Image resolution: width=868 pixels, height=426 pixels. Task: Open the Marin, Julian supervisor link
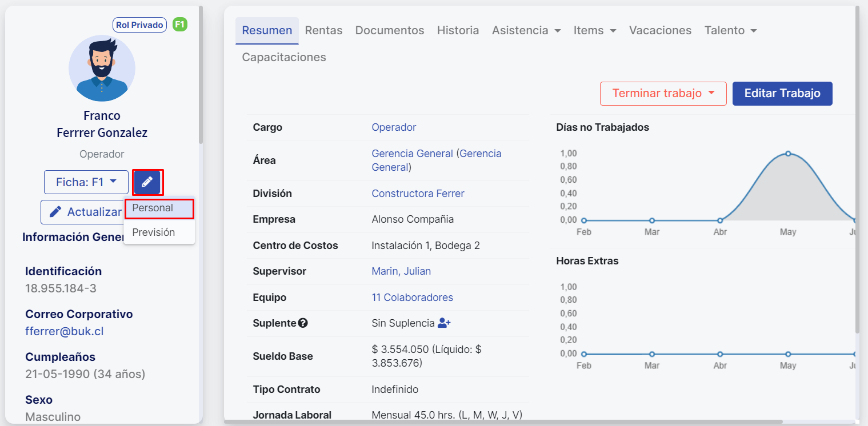401,271
